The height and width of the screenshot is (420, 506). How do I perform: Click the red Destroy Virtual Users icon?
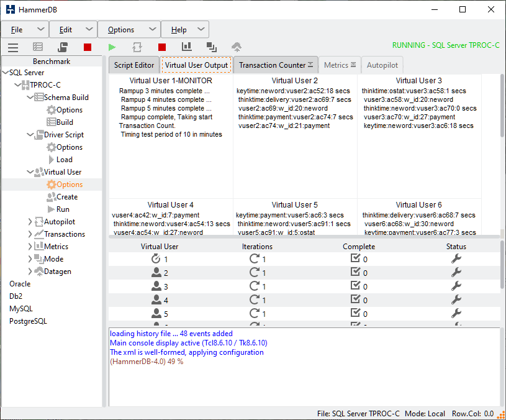coord(88,47)
